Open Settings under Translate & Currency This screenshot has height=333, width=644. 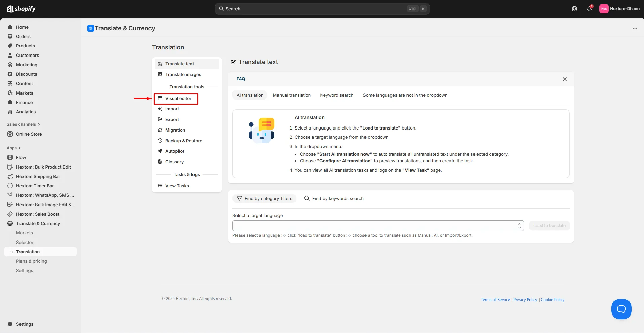[x=25, y=270]
